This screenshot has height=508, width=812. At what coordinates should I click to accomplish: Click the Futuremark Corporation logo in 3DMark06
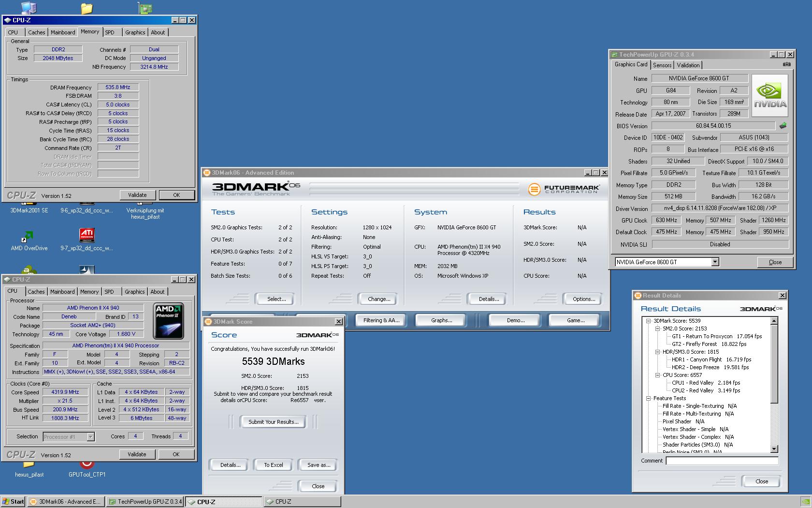tap(563, 189)
